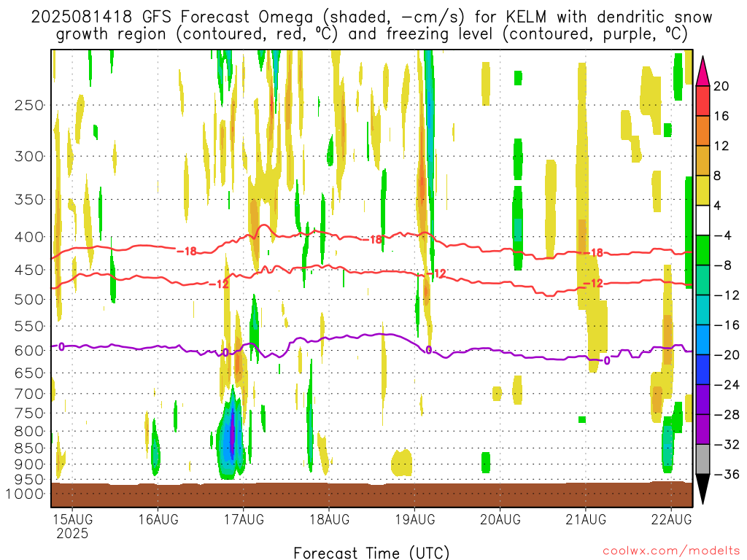Screen dimensions: 747x560
Task: Click the green swatch between -4 and -8 on colorbar
Action: pos(703,251)
